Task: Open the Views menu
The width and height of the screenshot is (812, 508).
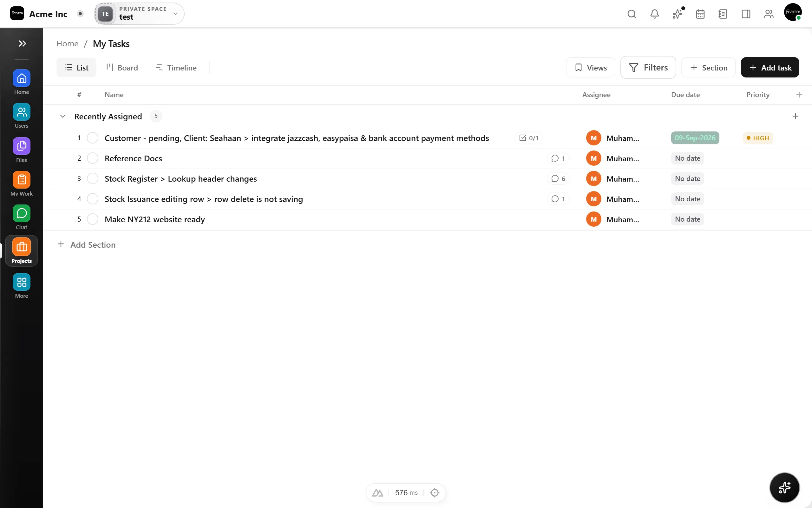Action: pyautogui.click(x=590, y=68)
